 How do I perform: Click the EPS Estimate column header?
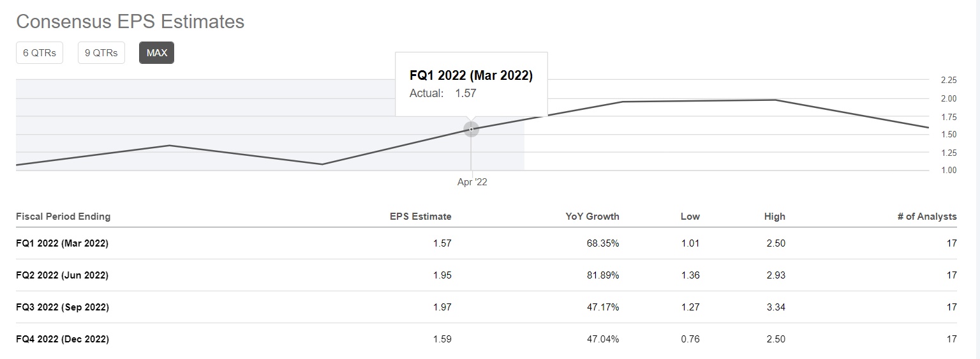click(x=420, y=217)
